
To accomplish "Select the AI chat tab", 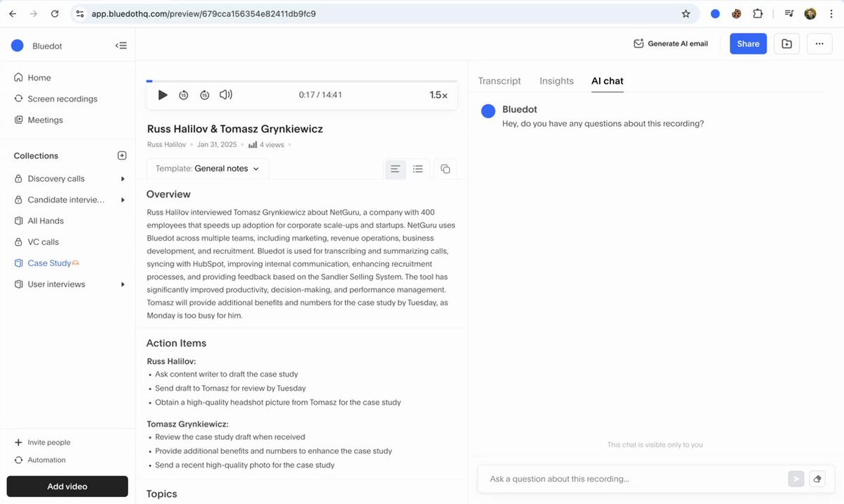I will click(x=607, y=81).
